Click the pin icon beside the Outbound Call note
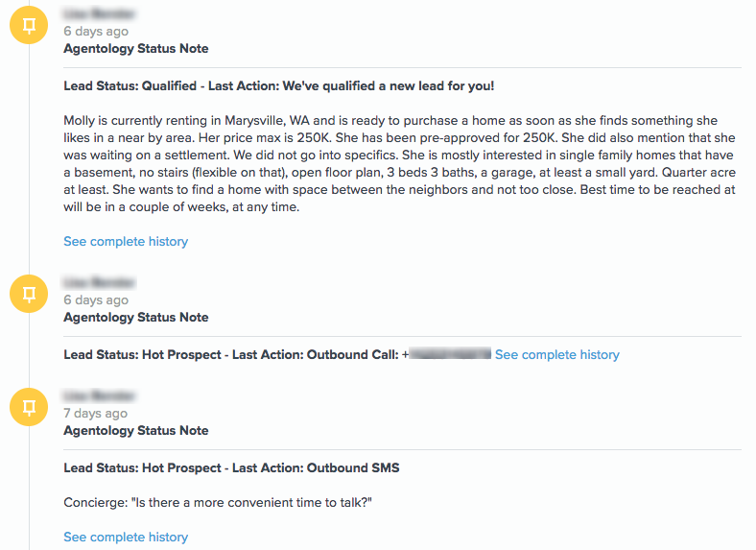756x550 pixels. 29,294
